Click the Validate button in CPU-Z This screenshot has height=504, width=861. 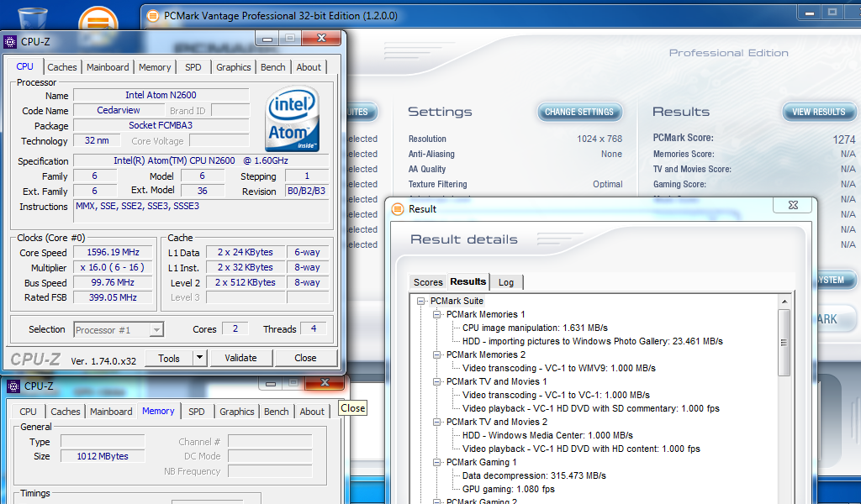point(240,358)
